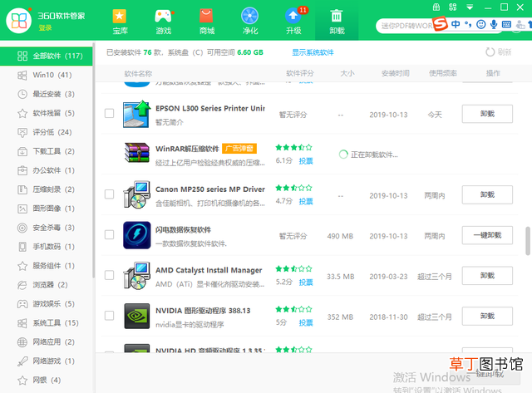This screenshot has width=532, height=393.
Task: Sort by 软件评分 column header
Action: (x=300, y=73)
